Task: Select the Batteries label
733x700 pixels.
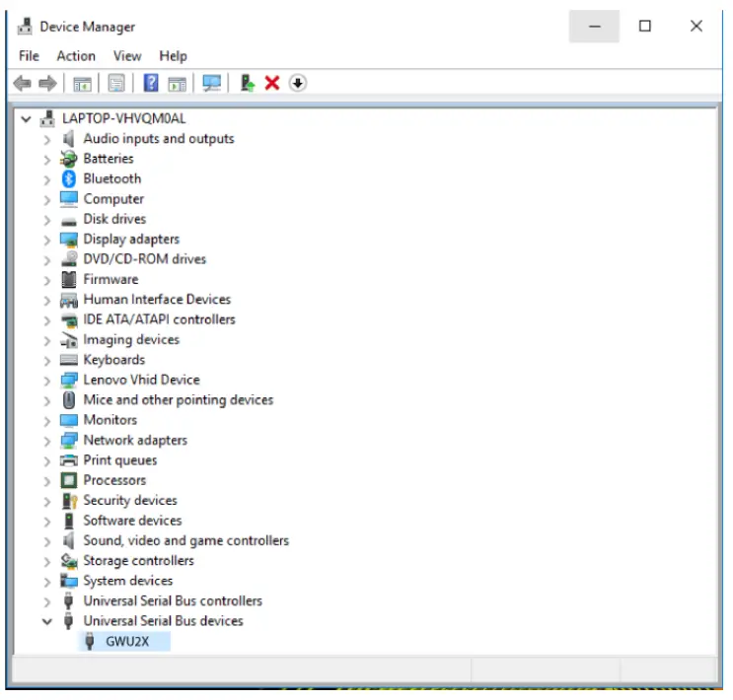Action: [109, 159]
